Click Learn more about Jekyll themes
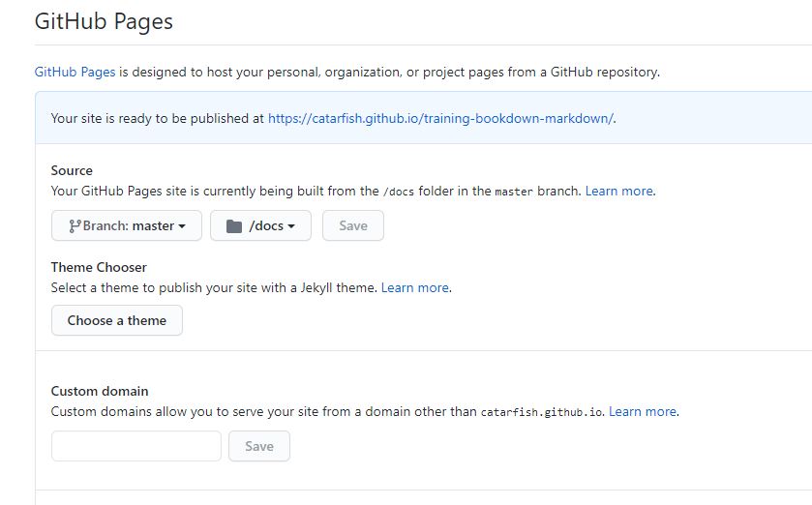 point(414,287)
